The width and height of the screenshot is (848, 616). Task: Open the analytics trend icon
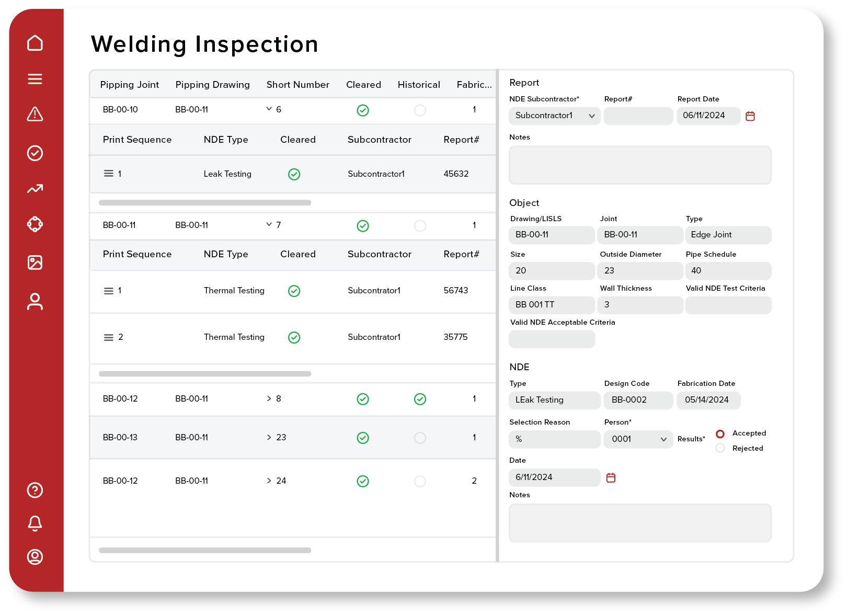tap(35, 189)
